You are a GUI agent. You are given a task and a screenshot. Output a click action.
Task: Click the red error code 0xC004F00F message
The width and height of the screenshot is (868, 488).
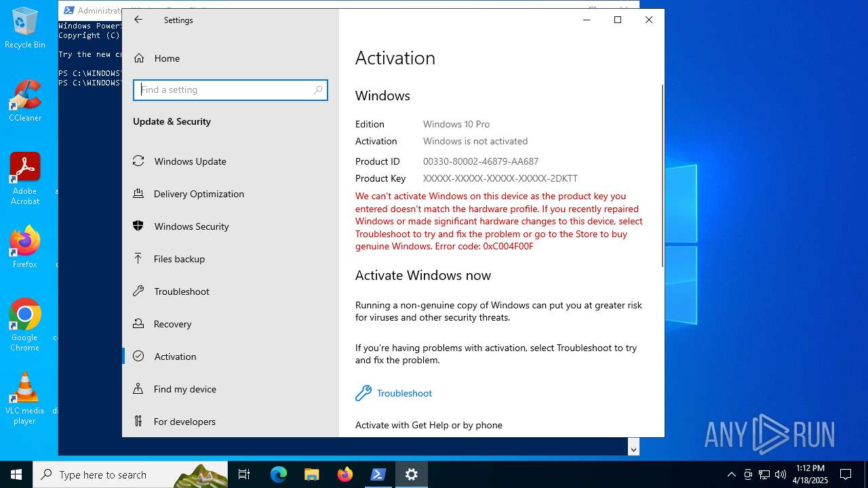pyautogui.click(x=499, y=221)
